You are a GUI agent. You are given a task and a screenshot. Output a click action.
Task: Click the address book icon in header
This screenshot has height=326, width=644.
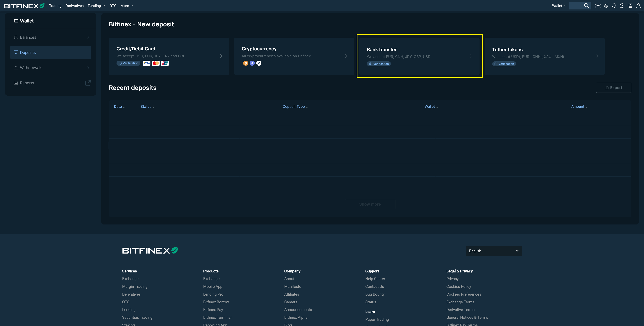pyautogui.click(x=630, y=6)
